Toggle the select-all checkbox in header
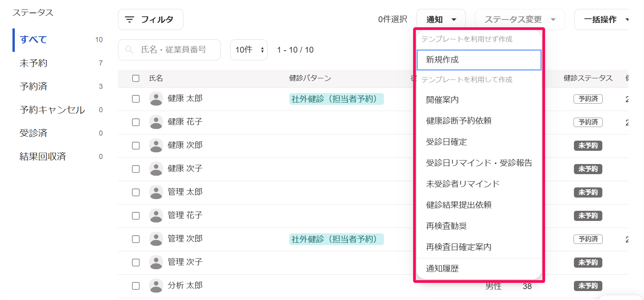Viewport: 644px width, 300px height. [x=136, y=78]
